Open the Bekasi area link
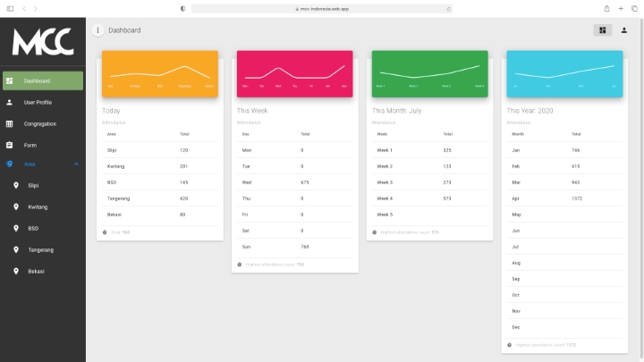The height and width of the screenshot is (362, 644). click(x=43, y=271)
